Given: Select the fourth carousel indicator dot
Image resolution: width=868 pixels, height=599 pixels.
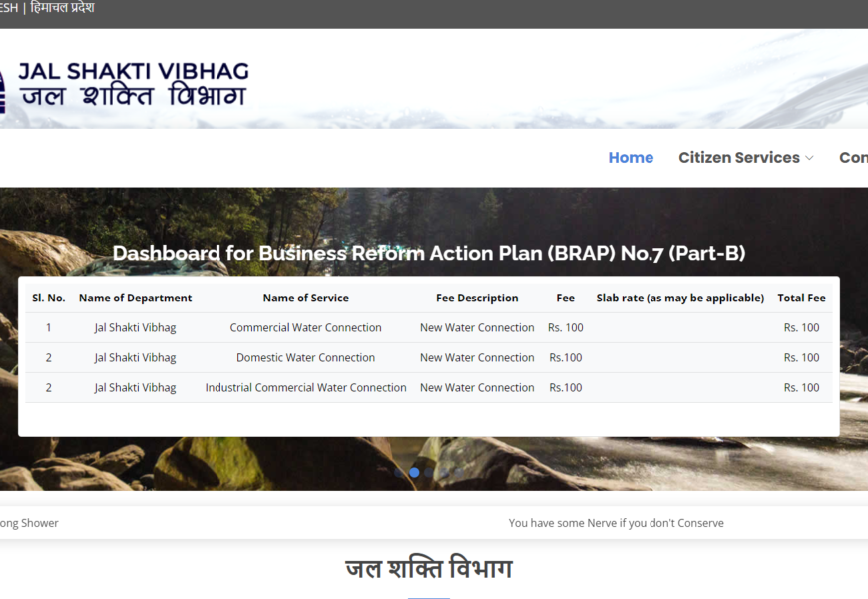Looking at the screenshot, I should point(444,472).
